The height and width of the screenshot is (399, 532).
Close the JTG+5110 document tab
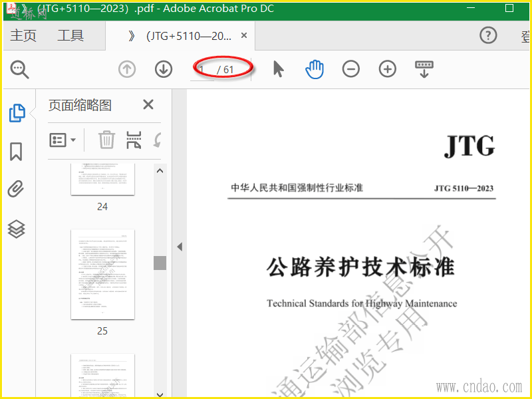click(244, 35)
